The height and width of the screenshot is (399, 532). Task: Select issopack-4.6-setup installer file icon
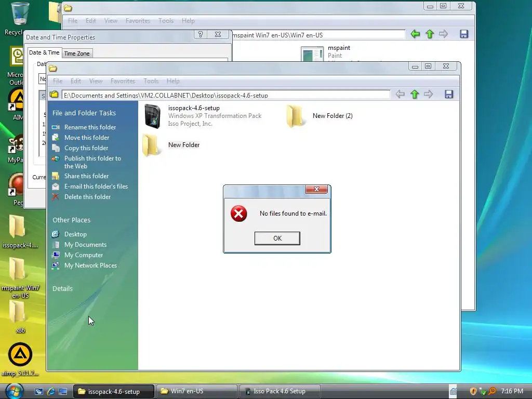pyautogui.click(x=152, y=116)
